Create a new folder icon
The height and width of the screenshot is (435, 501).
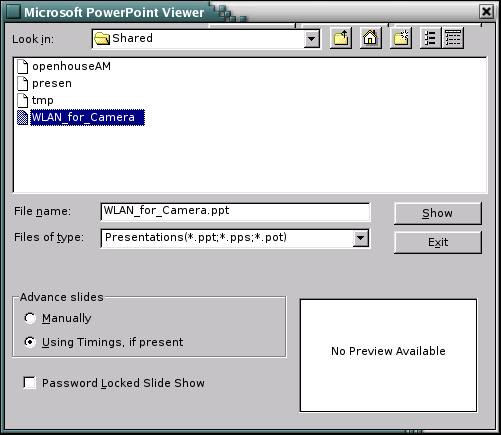(x=401, y=38)
